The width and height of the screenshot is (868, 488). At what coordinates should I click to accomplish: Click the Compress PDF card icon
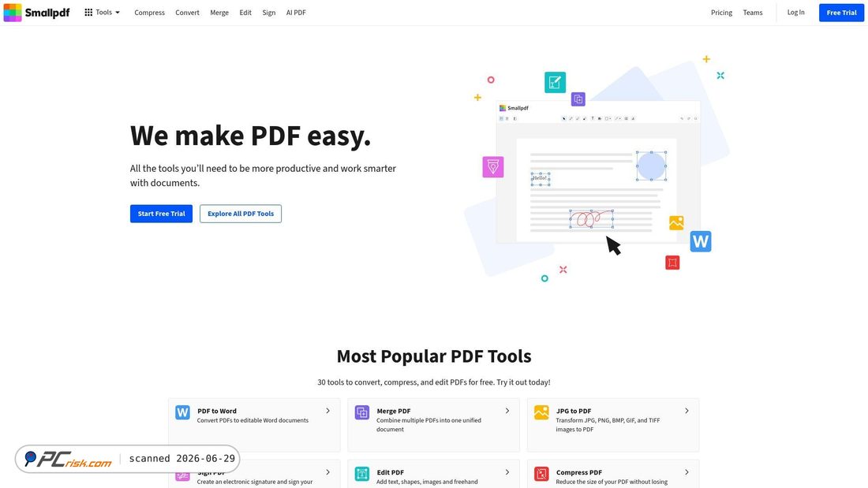(541, 474)
